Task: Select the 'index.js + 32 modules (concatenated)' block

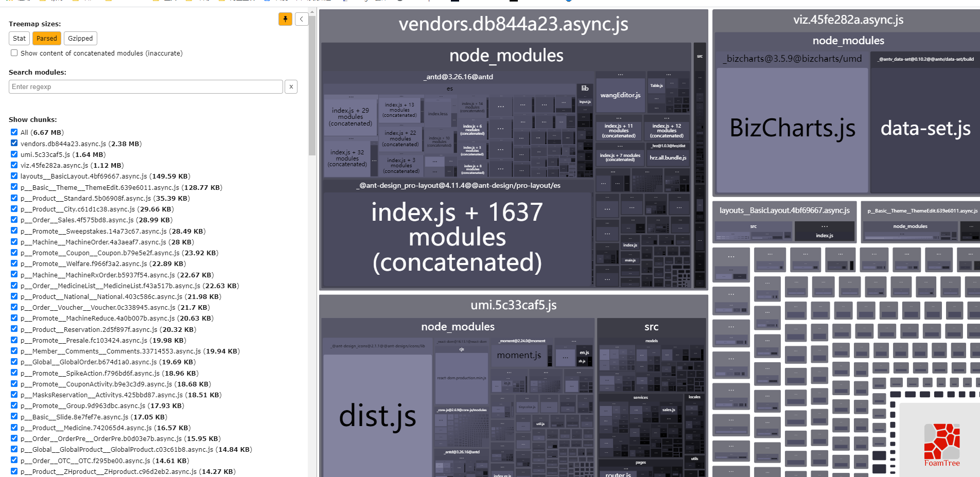Action: click(347, 158)
